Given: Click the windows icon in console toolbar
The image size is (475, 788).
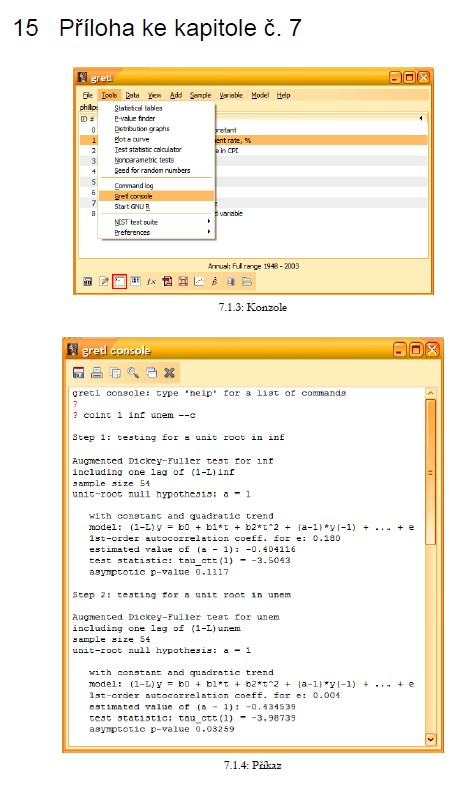Looking at the screenshot, I should click(151, 372).
